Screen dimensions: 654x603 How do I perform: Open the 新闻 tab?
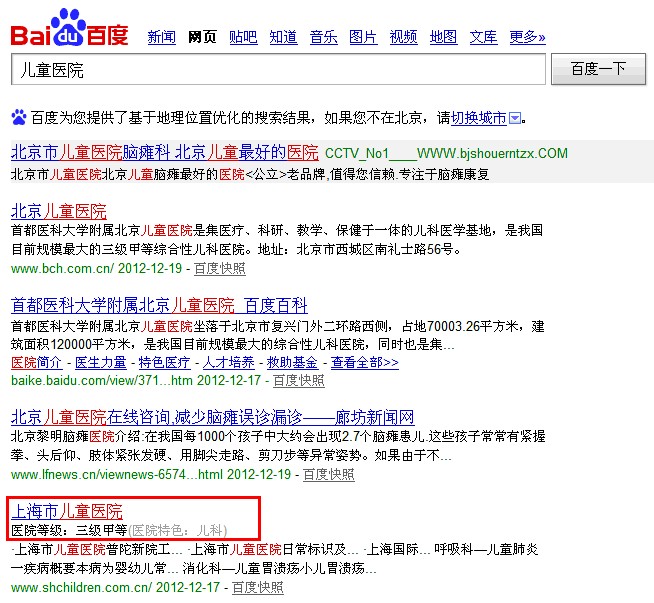click(161, 38)
